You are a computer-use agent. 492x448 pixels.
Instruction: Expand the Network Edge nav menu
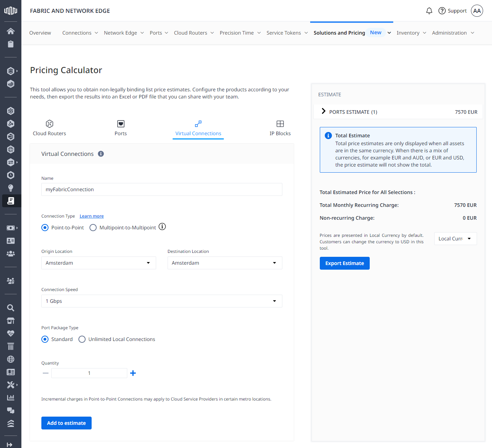tap(124, 33)
